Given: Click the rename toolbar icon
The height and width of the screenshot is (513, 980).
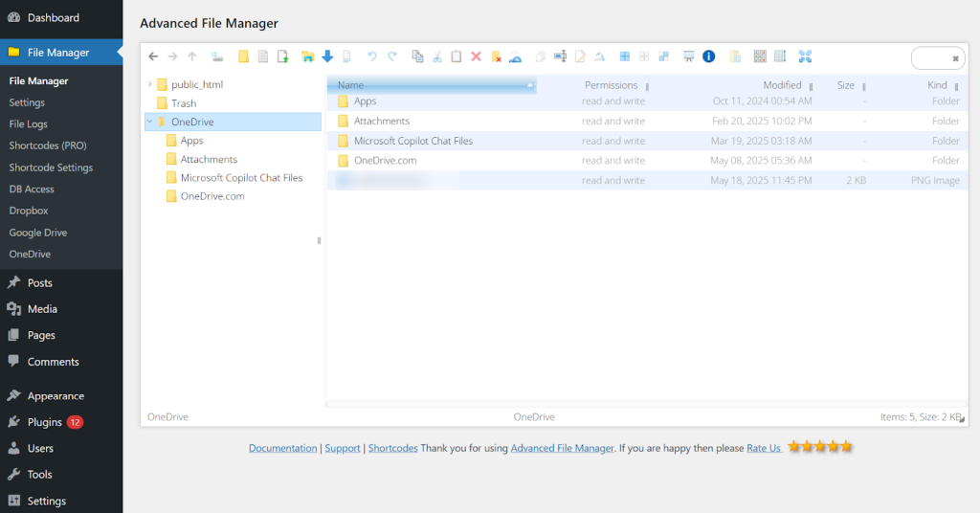Looking at the screenshot, I should click(561, 56).
